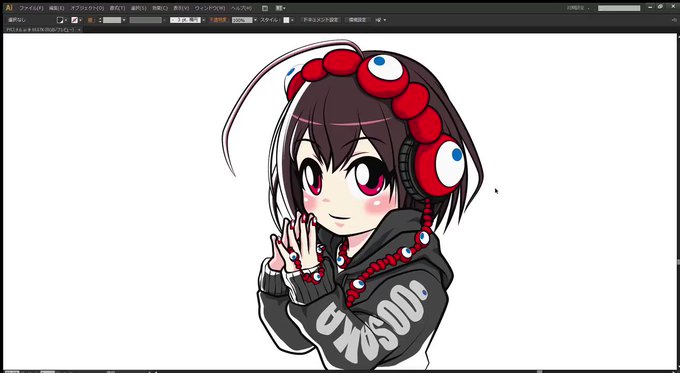Click the スタイル graphic style swatch
Screen dimensions: 680x373
pos(286,20)
